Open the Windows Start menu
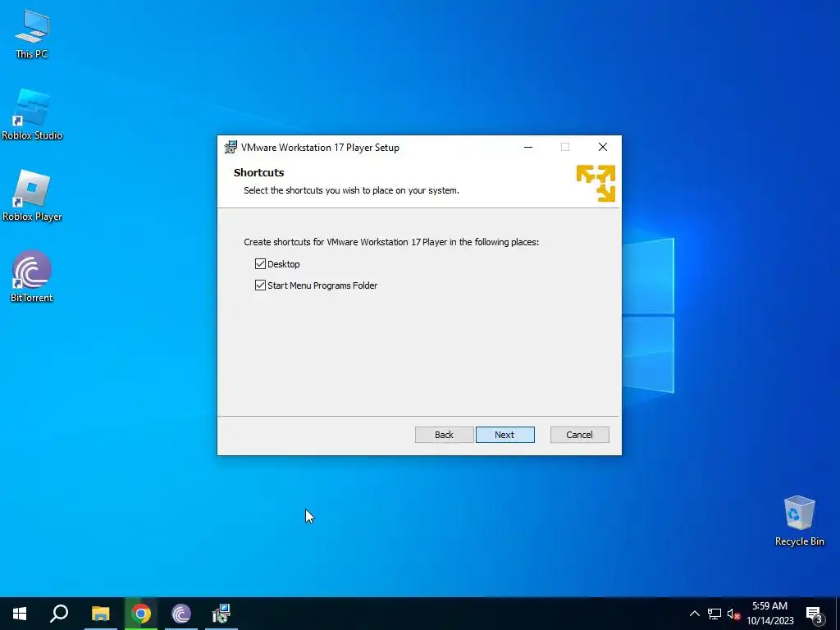 (20, 614)
